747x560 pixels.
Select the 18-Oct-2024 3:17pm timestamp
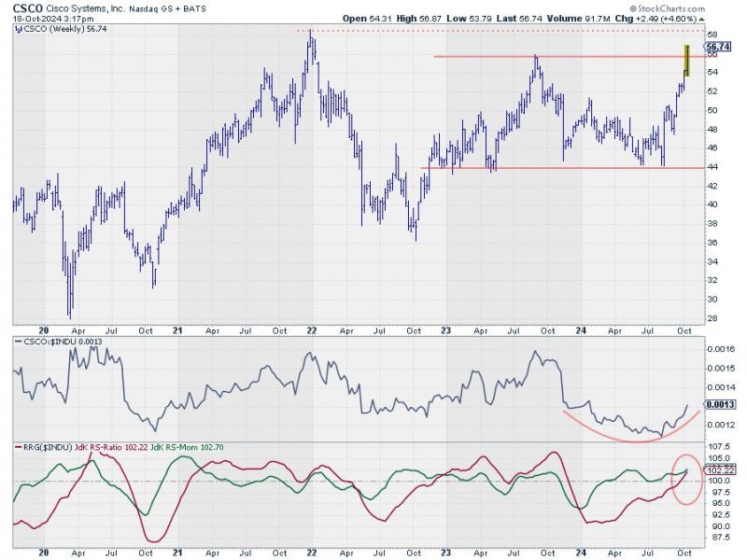click(x=53, y=19)
